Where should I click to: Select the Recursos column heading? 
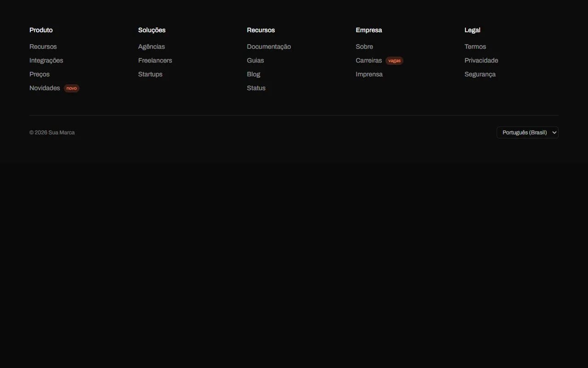(x=261, y=30)
